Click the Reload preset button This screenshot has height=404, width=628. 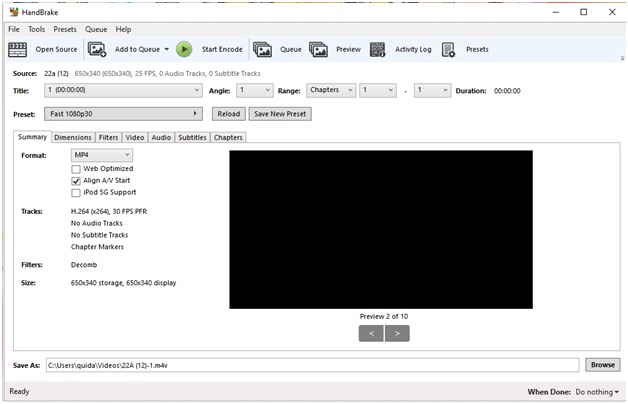click(229, 114)
